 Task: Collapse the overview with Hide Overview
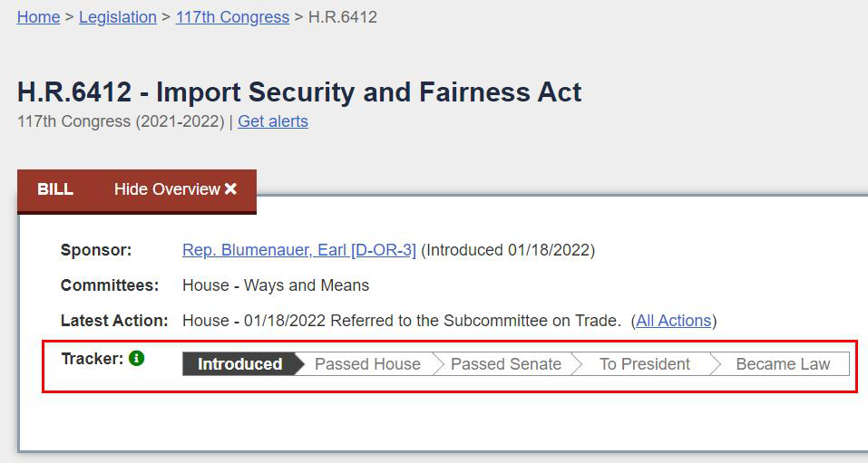tap(167, 189)
